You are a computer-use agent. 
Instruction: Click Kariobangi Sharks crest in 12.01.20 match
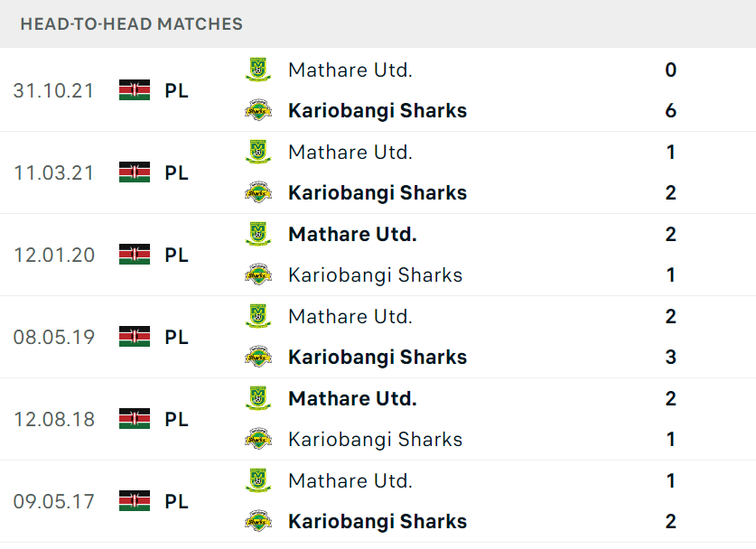coord(258,274)
